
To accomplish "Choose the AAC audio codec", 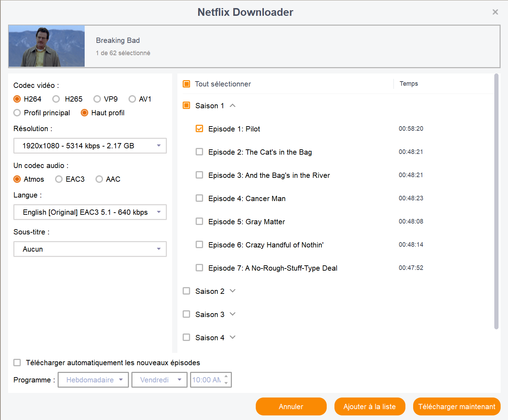I will pos(99,179).
